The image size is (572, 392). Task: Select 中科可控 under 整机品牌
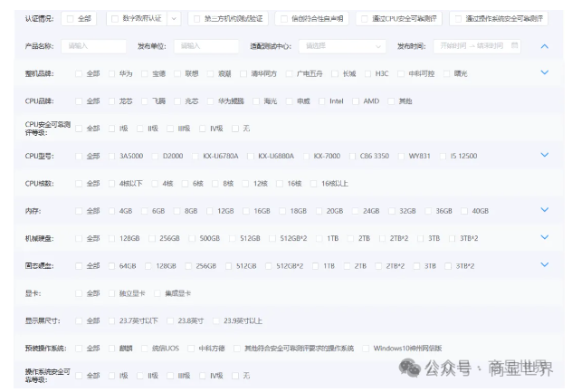401,73
